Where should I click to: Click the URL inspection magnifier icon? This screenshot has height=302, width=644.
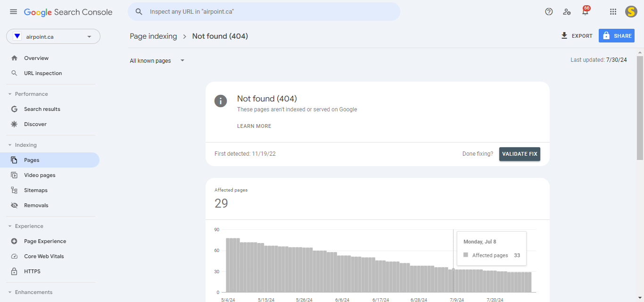click(14, 73)
